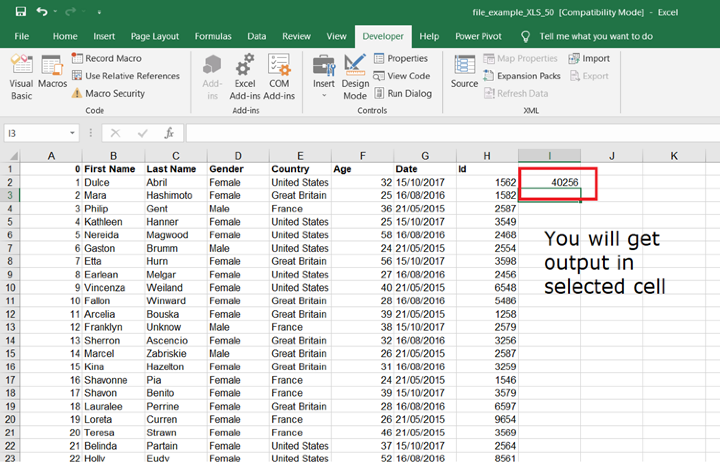Click the Insert Function fx icon
The image size is (720, 466).
point(169,133)
